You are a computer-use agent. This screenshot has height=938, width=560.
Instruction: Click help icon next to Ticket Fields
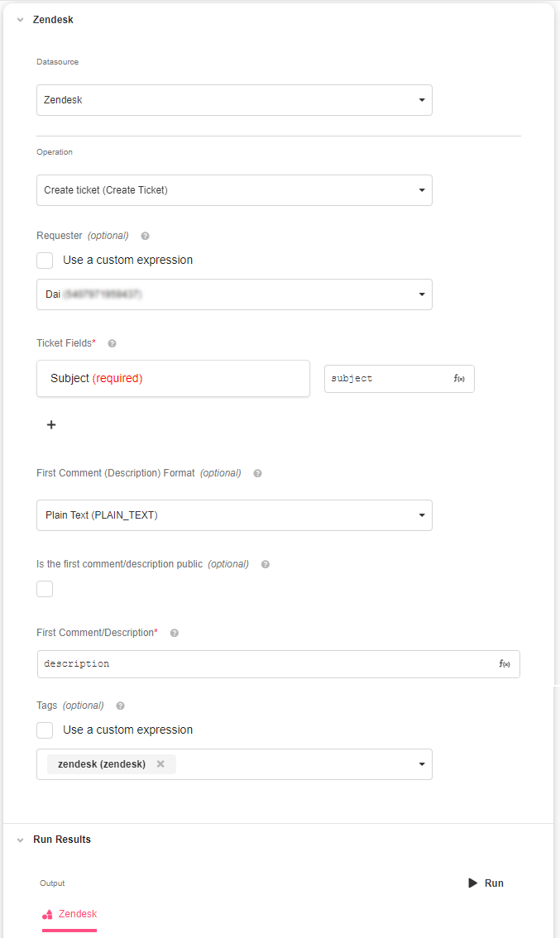112,343
